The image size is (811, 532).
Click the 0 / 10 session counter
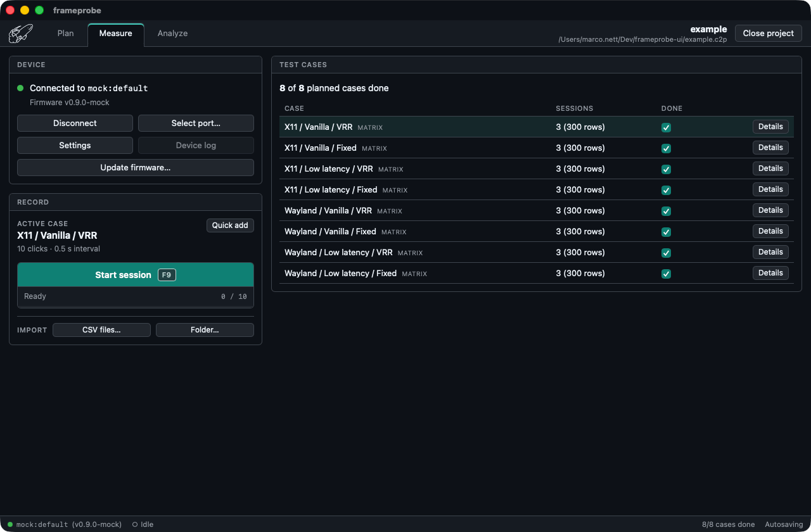click(x=234, y=296)
